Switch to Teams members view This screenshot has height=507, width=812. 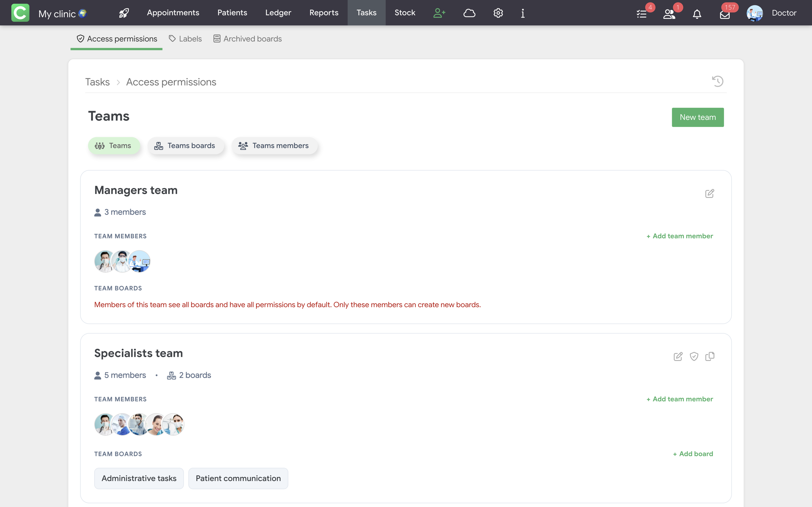click(x=274, y=146)
